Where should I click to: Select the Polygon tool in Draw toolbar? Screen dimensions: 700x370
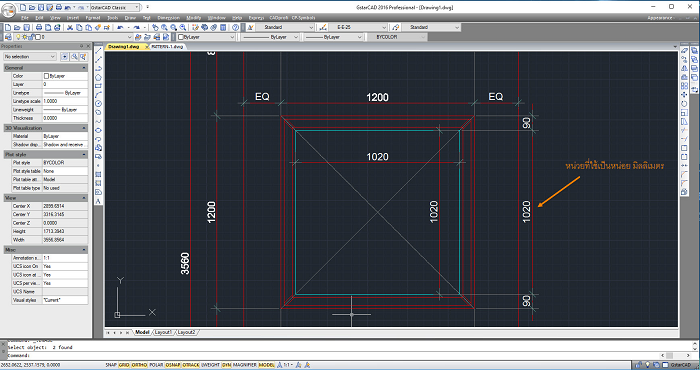(x=99, y=77)
